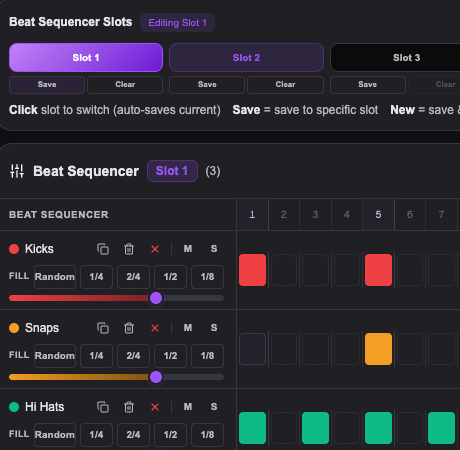The image size is (460, 450).
Task: Click the mixer sliders icon beside Beat Sequencer
Action: (17, 171)
